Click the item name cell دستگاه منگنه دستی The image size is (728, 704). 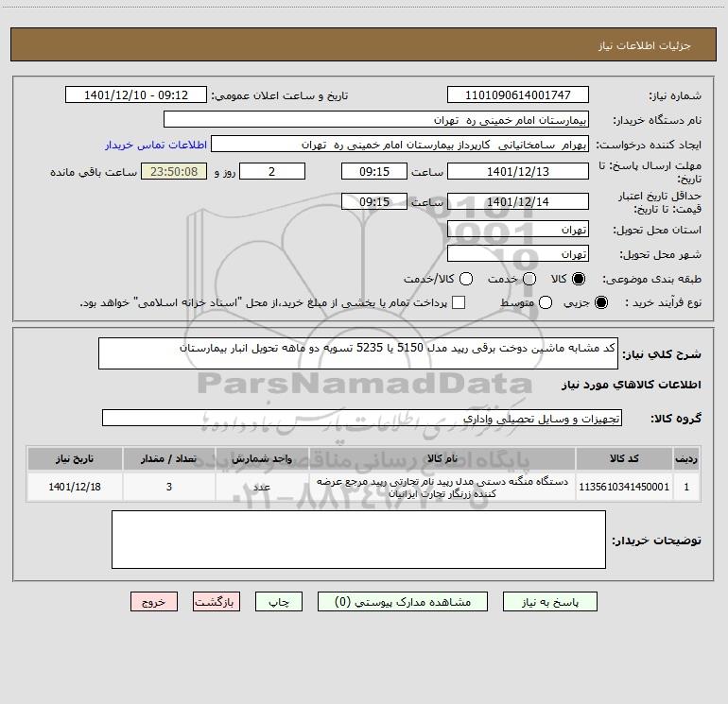442,487
